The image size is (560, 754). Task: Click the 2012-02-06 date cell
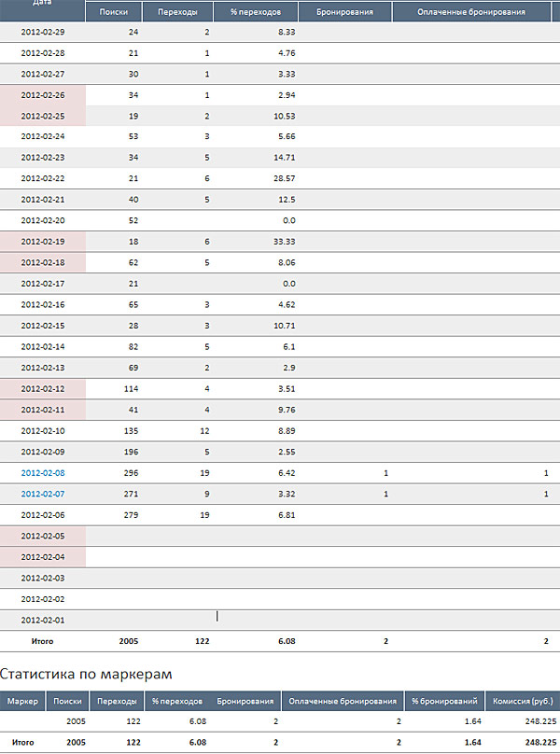tap(42, 515)
